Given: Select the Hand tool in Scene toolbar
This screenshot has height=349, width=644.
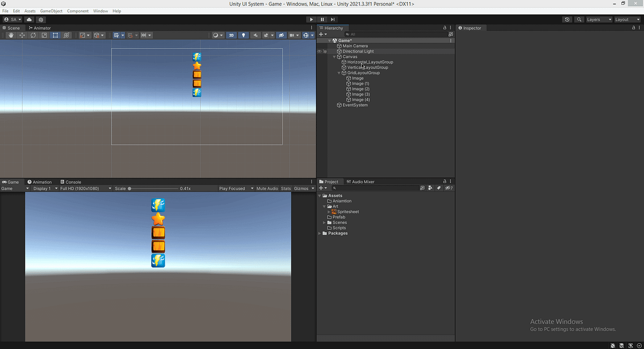Looking at the screenshot, I should tap(11, 35).
